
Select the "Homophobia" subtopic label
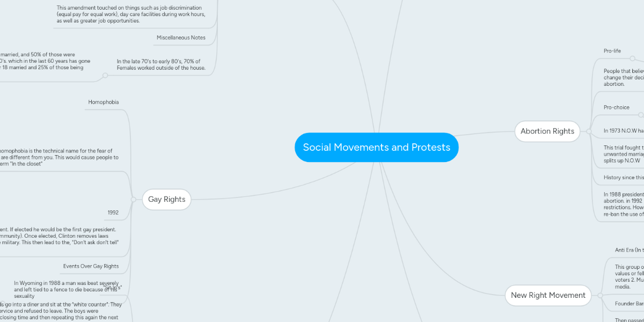tap(104, 101)
